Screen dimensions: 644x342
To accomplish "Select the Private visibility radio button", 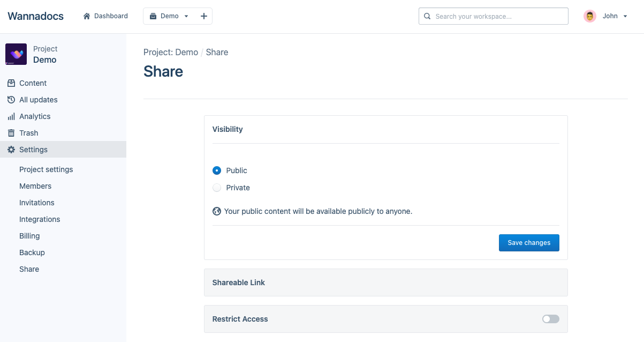I will tap(217, 188).
